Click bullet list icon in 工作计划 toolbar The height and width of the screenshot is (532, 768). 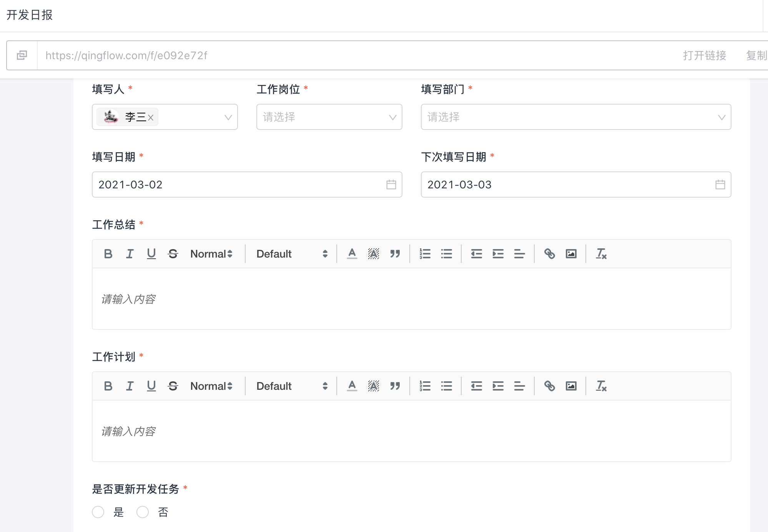click(446, 386)
